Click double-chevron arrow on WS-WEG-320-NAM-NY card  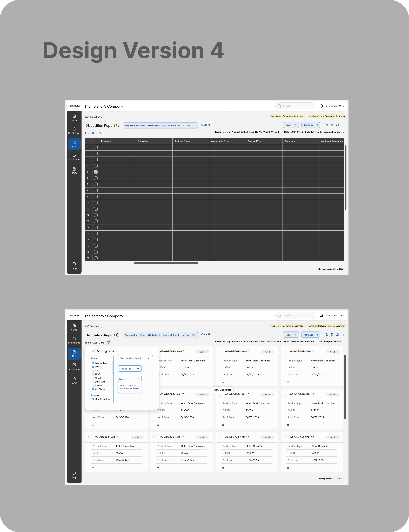point(93,468)
